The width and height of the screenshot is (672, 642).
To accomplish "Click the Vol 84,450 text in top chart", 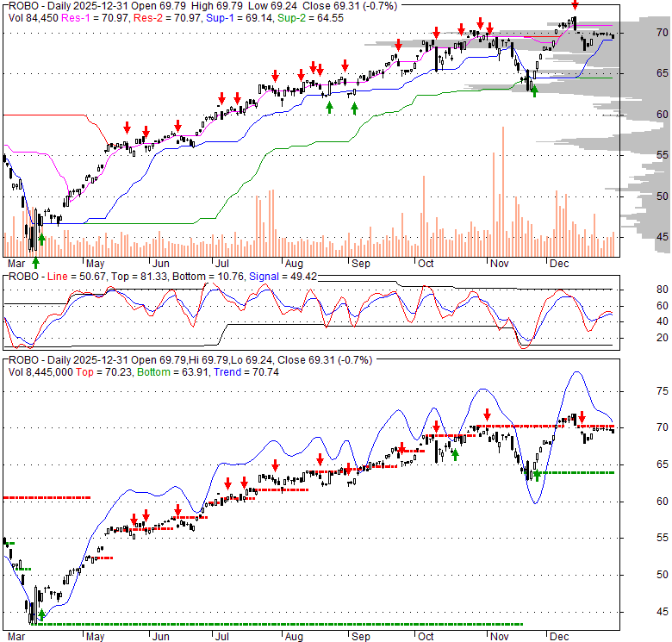I will tap(34, 18).
